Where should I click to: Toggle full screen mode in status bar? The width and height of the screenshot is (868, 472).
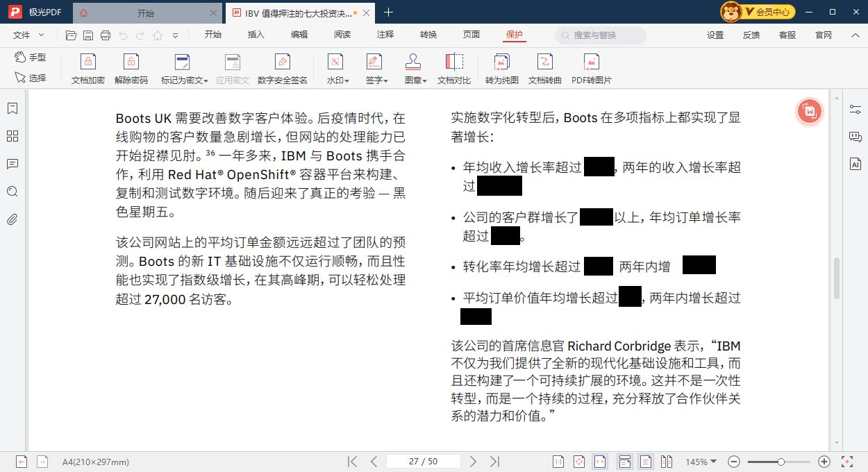[846, 462]
